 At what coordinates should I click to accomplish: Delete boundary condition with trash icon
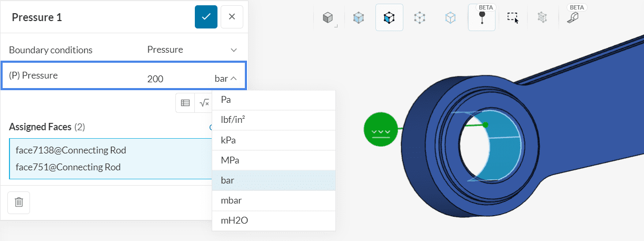[19, 202]
